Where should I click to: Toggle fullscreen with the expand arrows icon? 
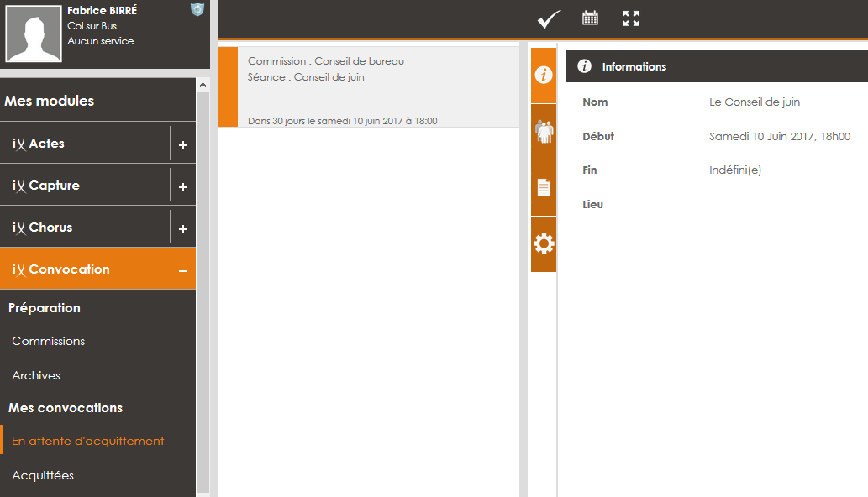(631, 18)
